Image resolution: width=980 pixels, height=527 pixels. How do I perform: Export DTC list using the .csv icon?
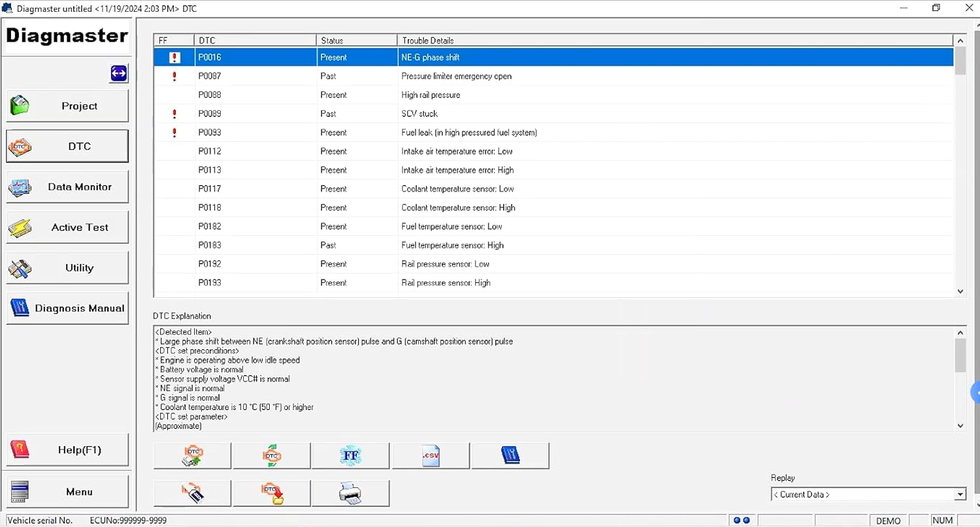point(431,456)
